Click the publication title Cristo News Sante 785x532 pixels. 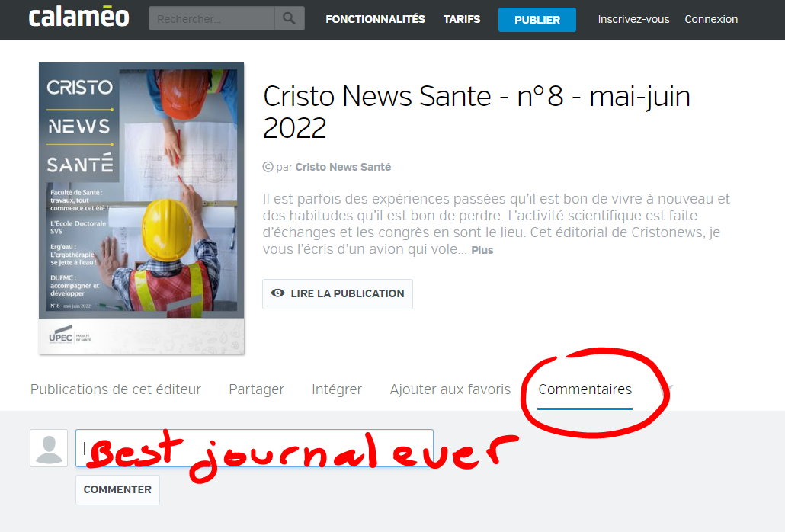coord(476,111)
